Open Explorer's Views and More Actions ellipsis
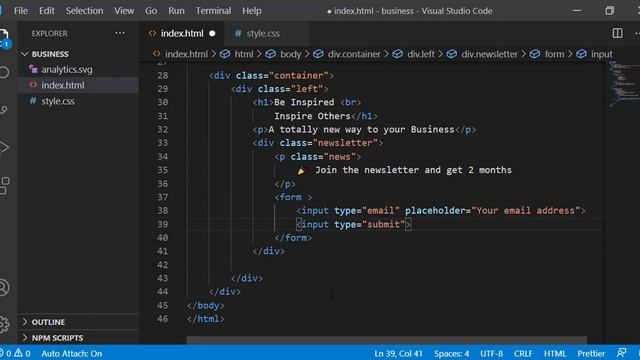This screenshot has width=640, height=360. 120,33
